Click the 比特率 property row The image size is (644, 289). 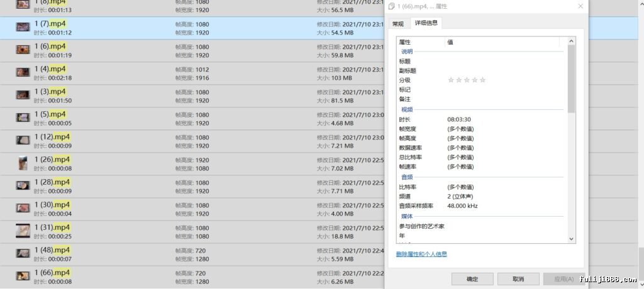480,187
